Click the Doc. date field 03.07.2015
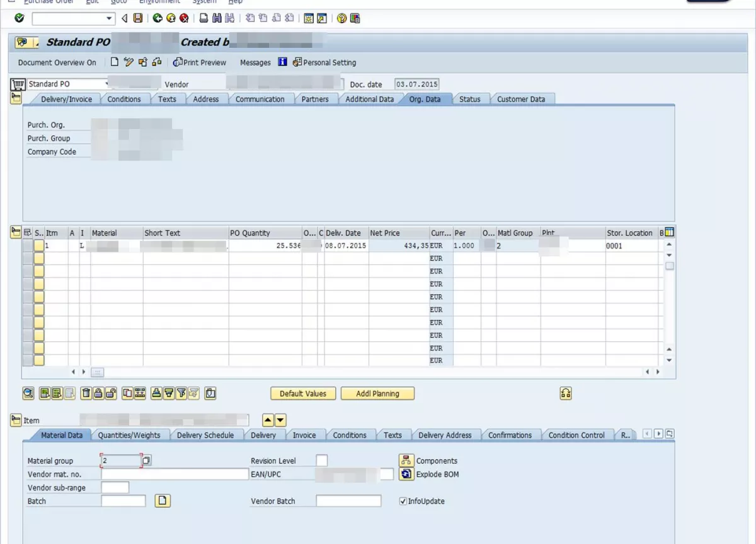This screenshot has width=756, height=544. [x=417, y=84]
